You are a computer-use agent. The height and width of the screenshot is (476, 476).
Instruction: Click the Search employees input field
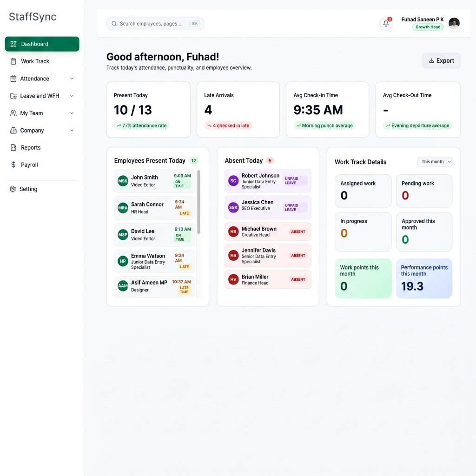155,24
